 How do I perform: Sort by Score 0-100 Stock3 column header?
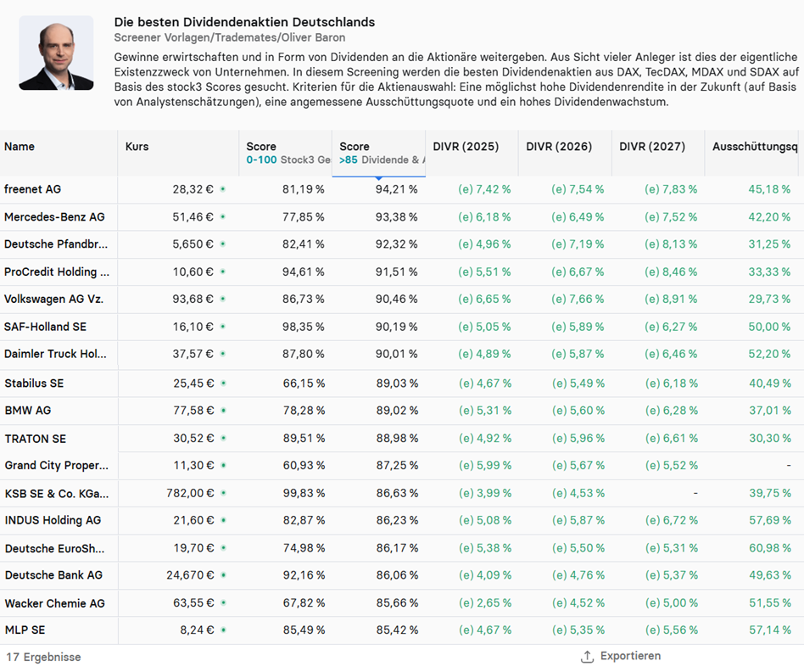point(285,153)
